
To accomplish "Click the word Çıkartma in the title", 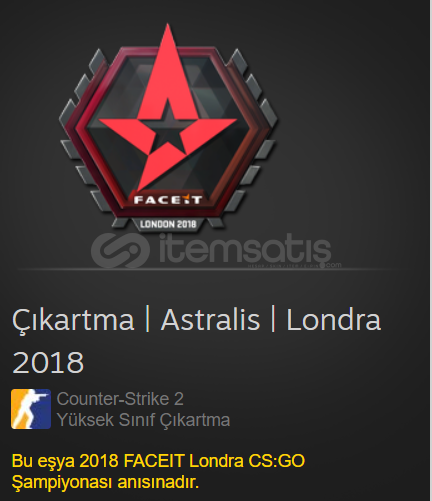I will click(73, 320).
